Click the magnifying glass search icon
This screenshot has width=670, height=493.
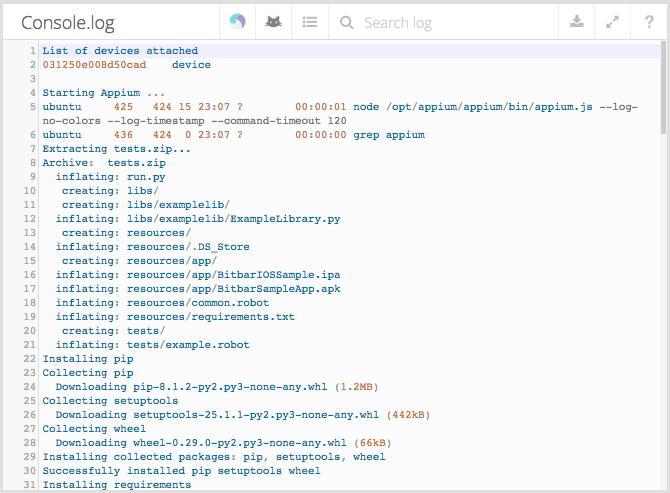tap(346, 22)
